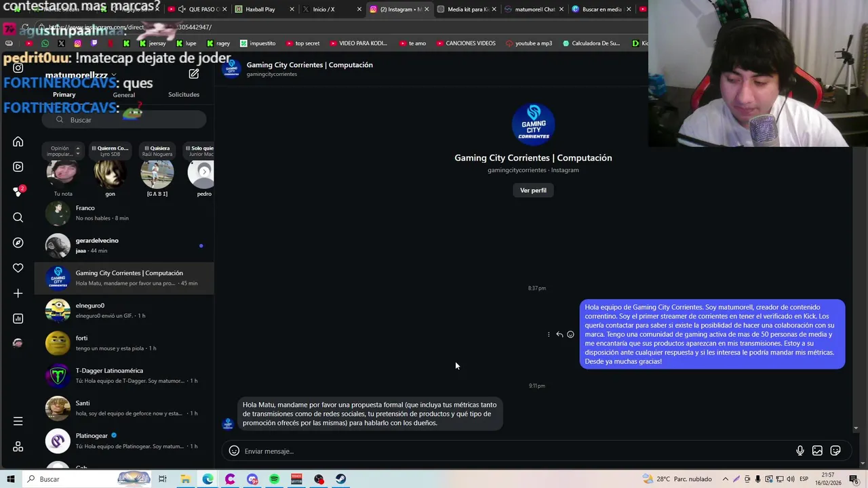The image size is (868, 488).
Task: Open Franco conversation
Action: 124,213
